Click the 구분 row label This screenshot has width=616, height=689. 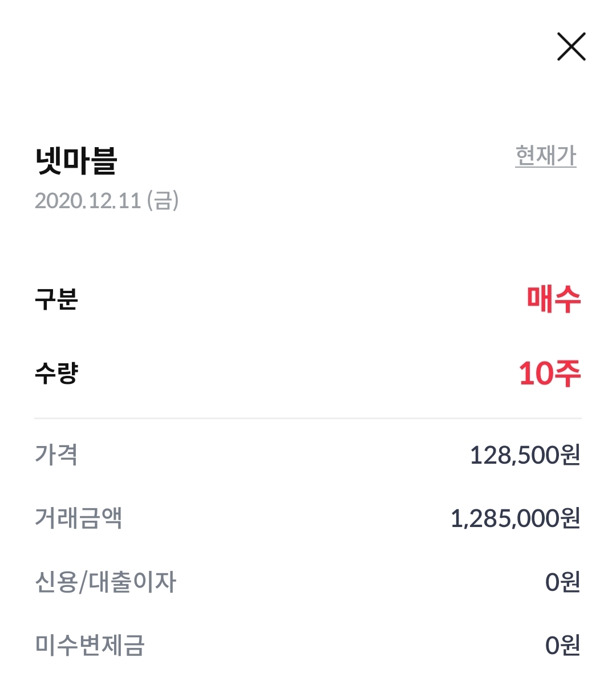point(56,299)
